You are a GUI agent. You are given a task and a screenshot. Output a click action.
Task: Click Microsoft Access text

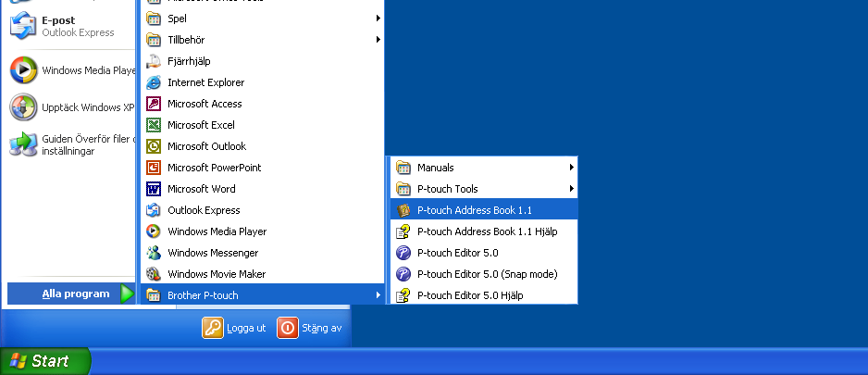[x=205, y=104]
